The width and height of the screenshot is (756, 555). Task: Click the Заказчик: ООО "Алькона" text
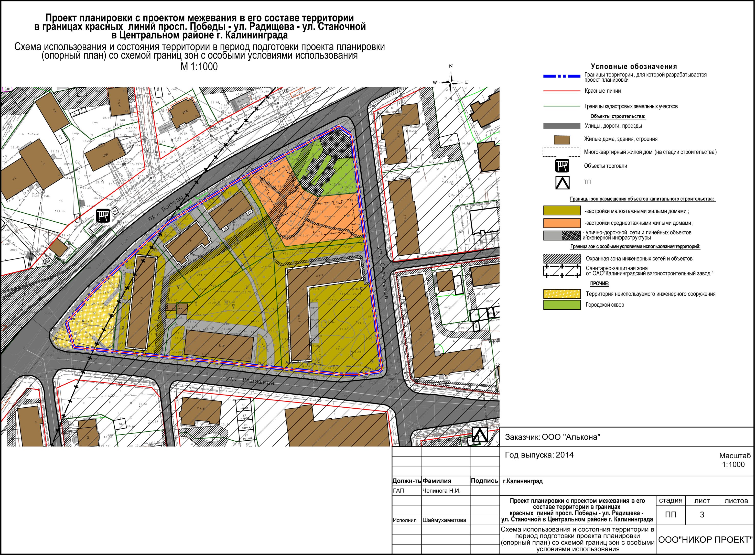pyautogui.click(x=553, y=437)
